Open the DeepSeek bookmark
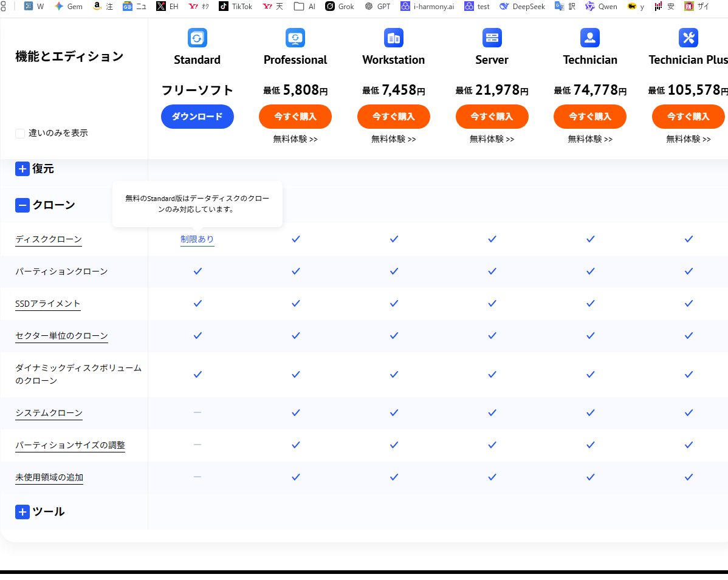Screen dimensions: 728x580 [522, 7]
